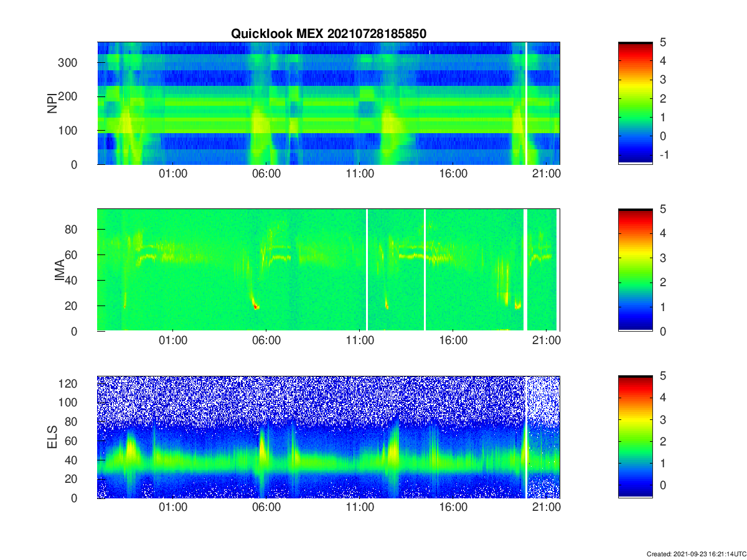The width and height of the screenshot is (747, 560).
Task: Click the IMA panel colorbar
Action: coord(635,269)
